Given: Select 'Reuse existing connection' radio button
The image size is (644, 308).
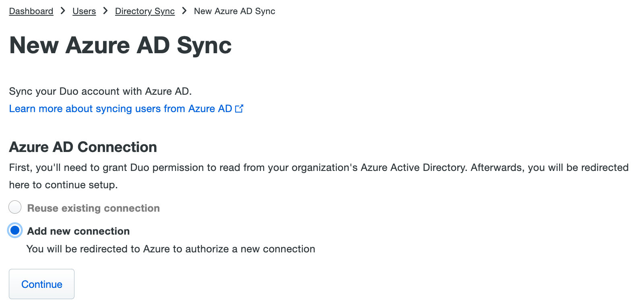Looking at the screenshot, I should [x=15, y=207].
